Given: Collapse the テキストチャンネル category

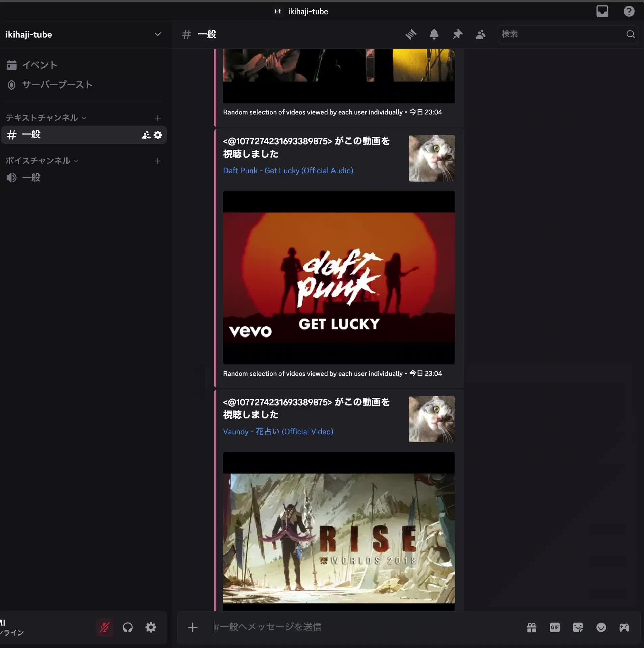Looking at the screenshot, I should tap(46, 118).
